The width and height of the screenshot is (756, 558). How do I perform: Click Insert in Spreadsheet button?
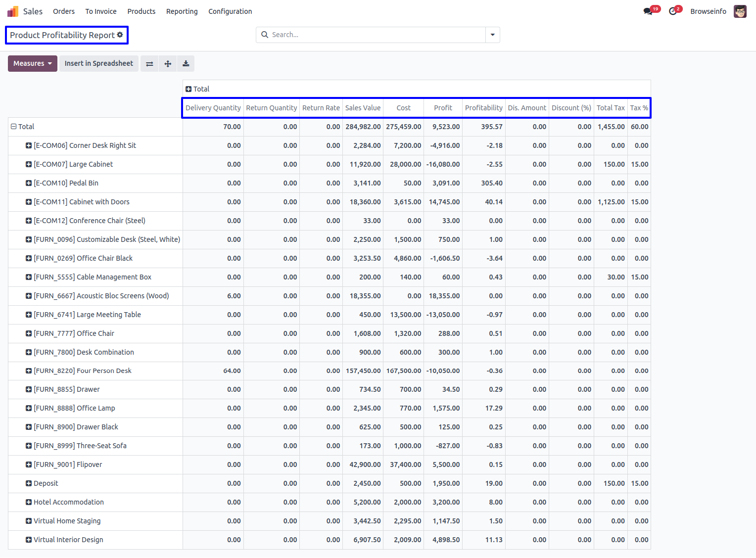(99, 64)
